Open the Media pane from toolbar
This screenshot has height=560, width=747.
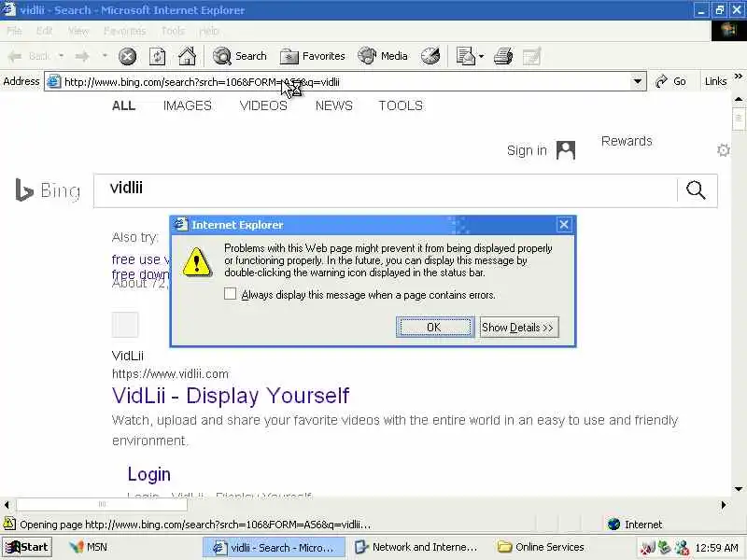pyautogui.click(x=383, y=56)
